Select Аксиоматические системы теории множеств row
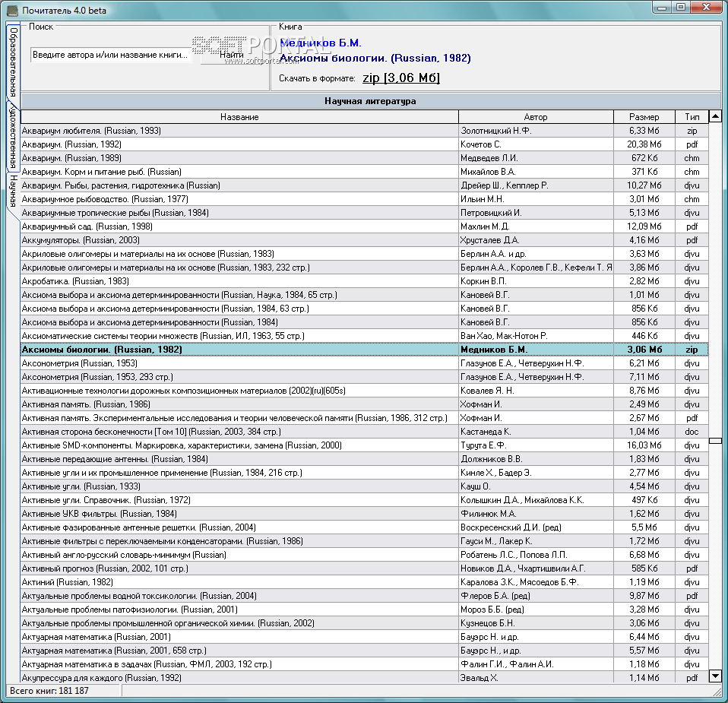728x703 pixels. 365,336
